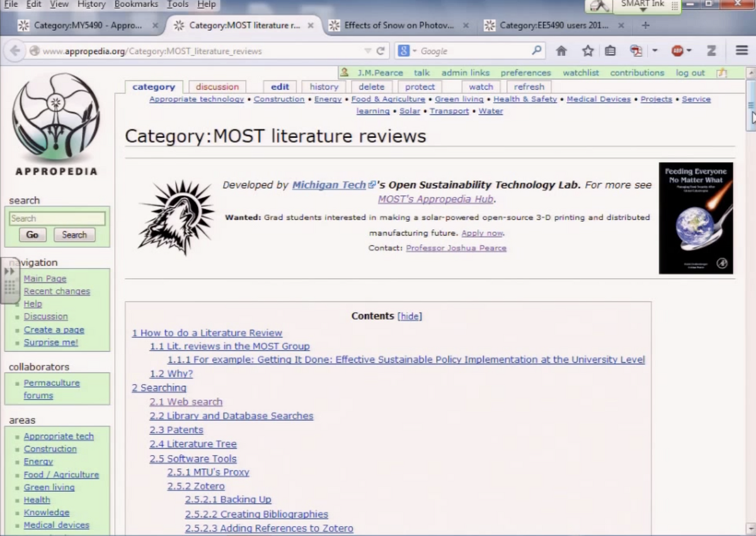Screen dimensions: 756x536
Task: Click the Zotero Z toolbar icon
Action: click(711, 51)
